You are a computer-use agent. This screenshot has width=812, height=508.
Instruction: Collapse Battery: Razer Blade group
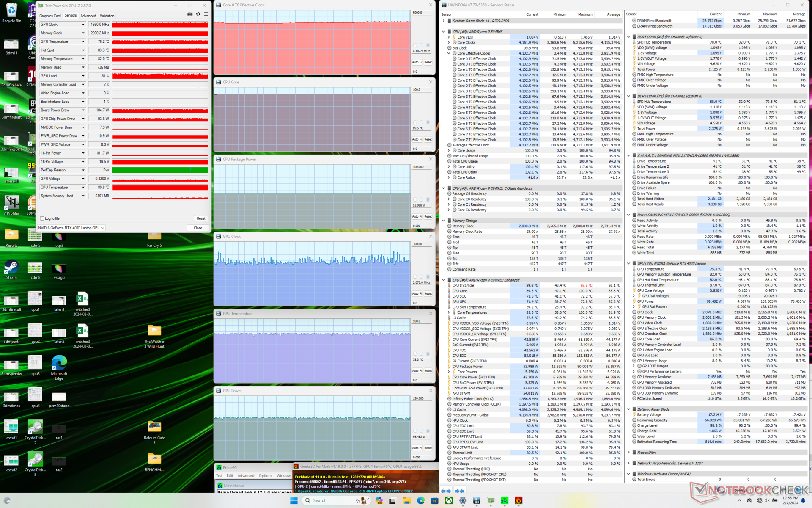click(x=628, y=409)
